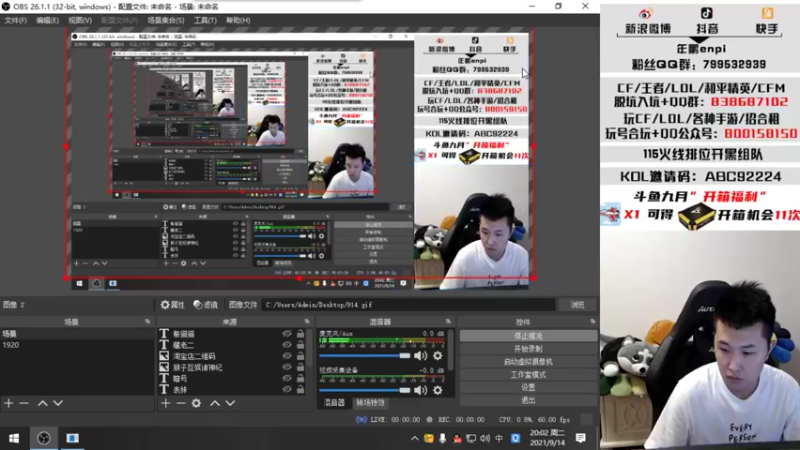Open the 帮助(H) menu
800x450 pixels.
[238, 20]
